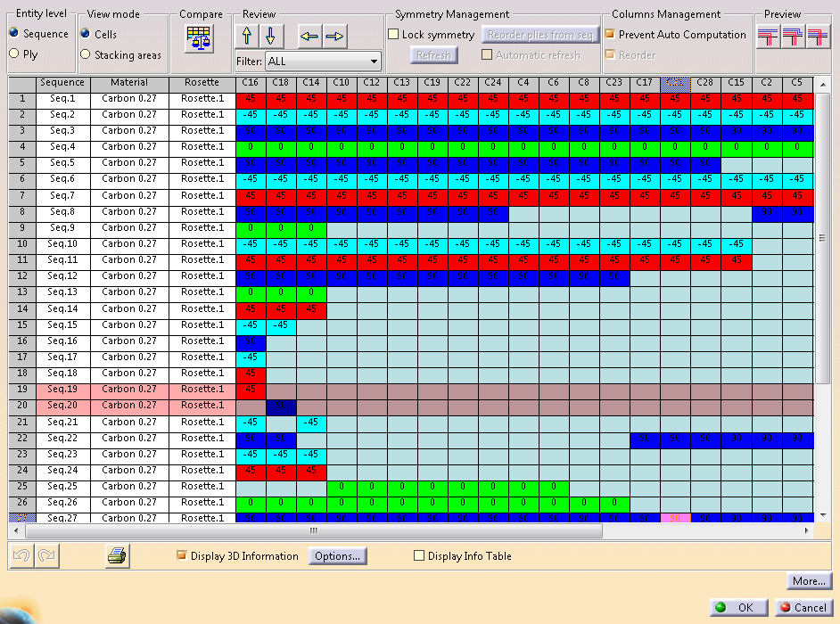Click the red 45 cell in Seq.19 row

(251, 390)
